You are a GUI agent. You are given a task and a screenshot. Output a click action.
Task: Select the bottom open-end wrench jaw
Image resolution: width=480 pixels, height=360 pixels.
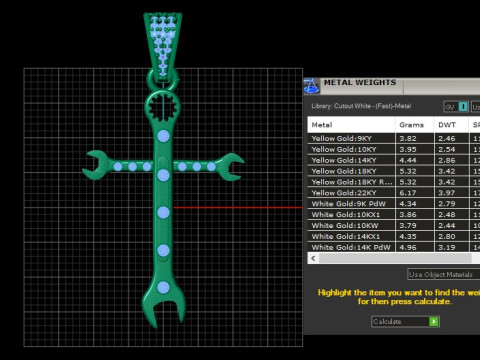click(163, 302)
